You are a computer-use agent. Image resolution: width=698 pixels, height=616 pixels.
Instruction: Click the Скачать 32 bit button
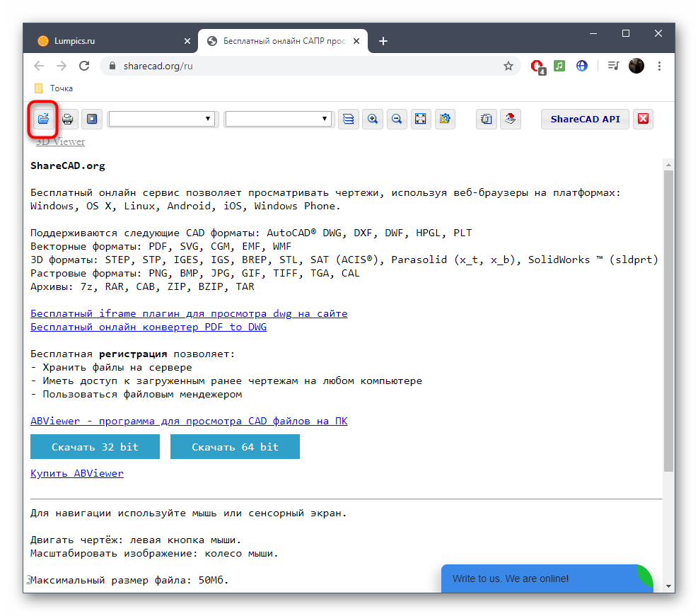pyautogui.click(x=95, y=447)
